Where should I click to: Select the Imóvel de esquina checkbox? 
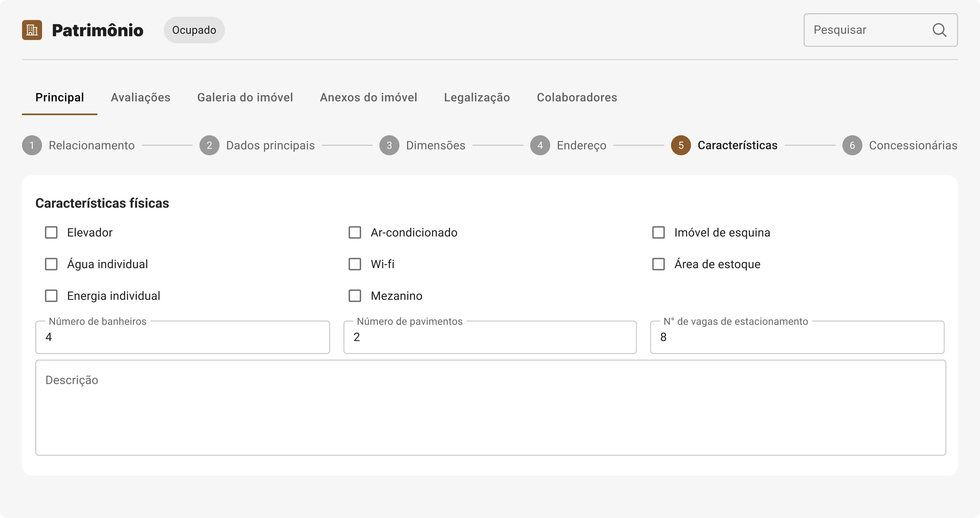tap(659, 233)
